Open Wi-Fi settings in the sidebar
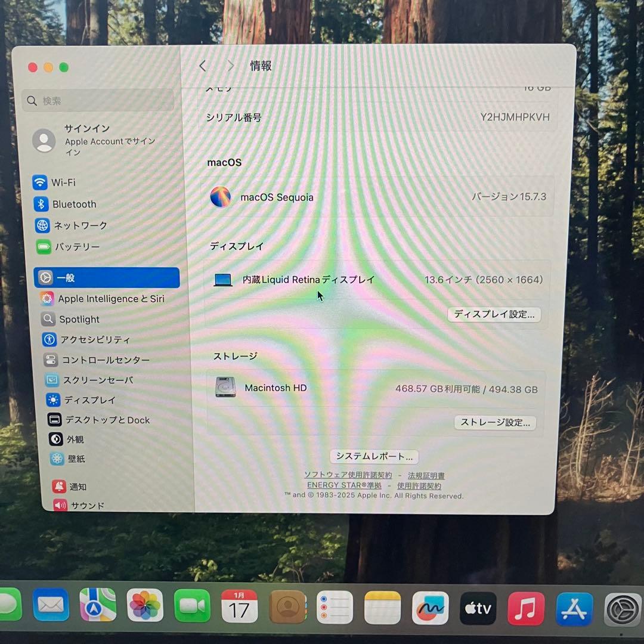 click(65, 182)
